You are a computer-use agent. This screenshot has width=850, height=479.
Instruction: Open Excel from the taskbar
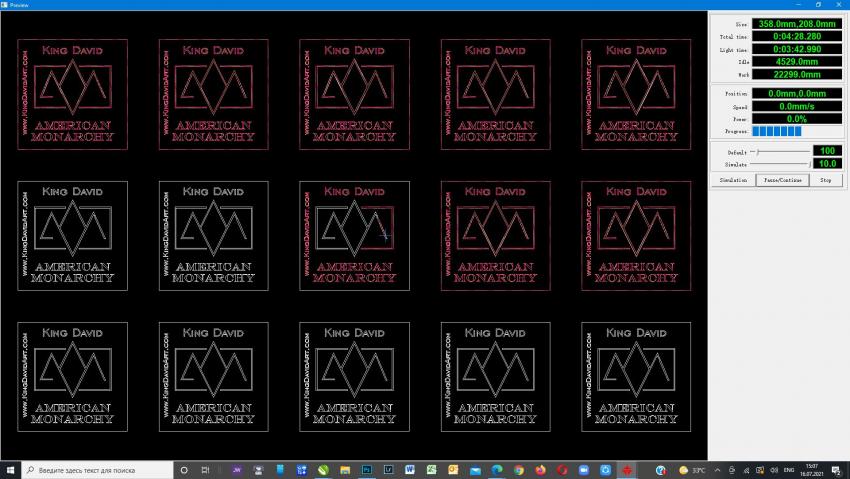tap(432, 469)
